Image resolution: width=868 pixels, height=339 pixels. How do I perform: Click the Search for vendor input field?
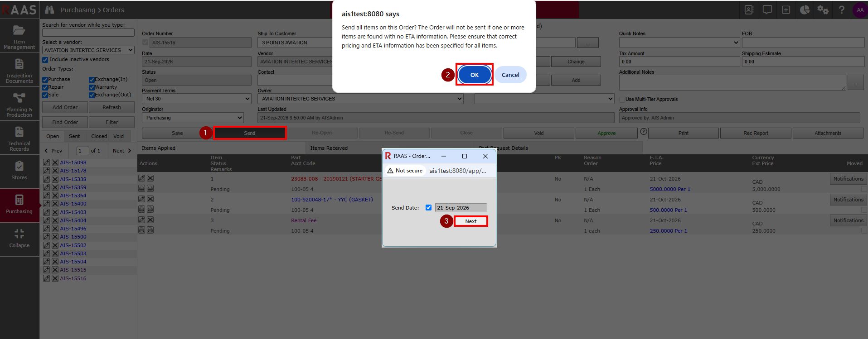pyautogui.click(x=88, y=33)
